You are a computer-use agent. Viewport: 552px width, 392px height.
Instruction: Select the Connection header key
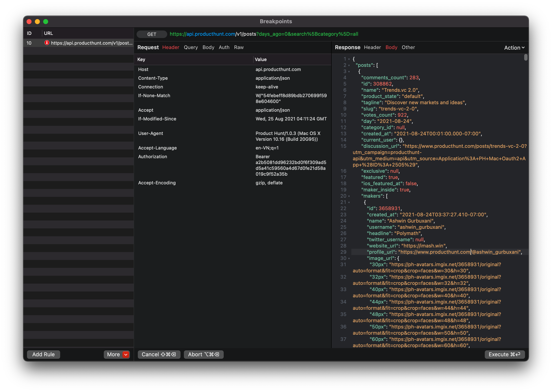[150, 87]
